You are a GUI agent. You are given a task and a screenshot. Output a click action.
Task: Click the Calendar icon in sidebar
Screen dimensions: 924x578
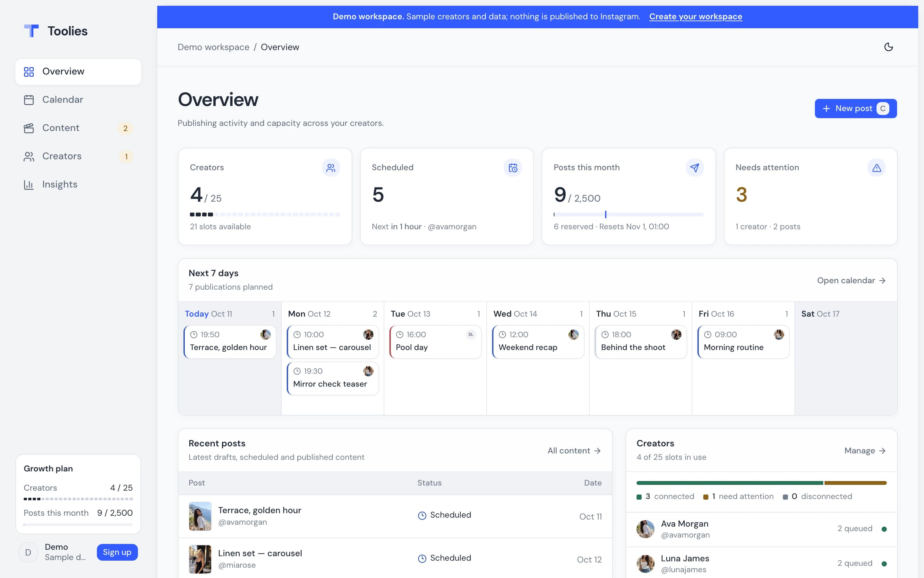point(29,100)
